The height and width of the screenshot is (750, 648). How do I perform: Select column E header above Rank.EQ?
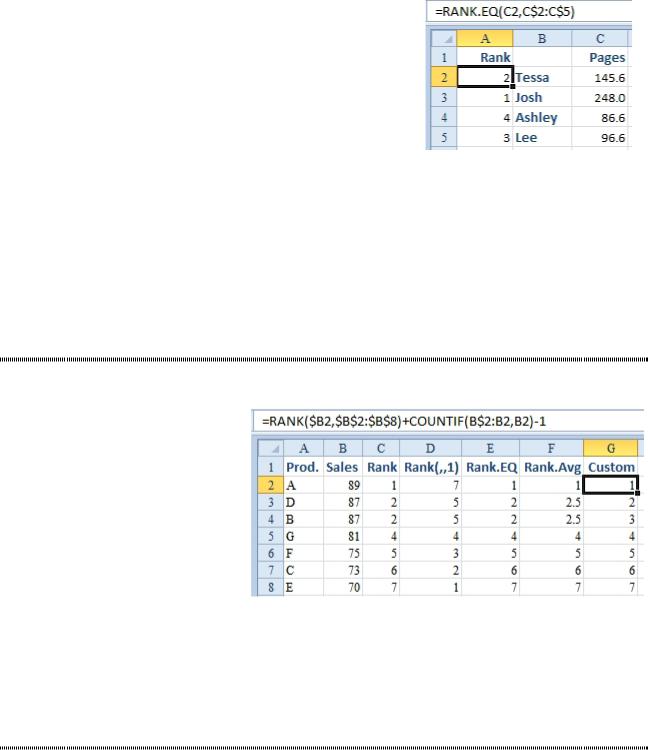click(x=490, y=448)
